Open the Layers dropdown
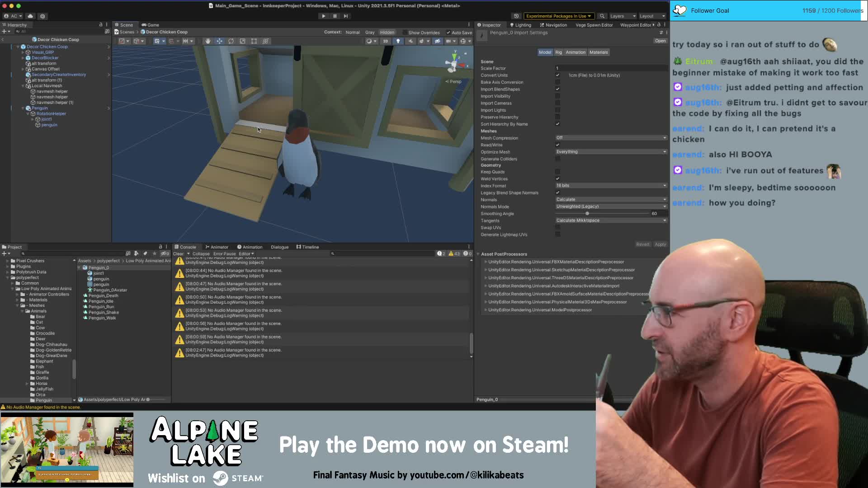 tap(623, 16)
